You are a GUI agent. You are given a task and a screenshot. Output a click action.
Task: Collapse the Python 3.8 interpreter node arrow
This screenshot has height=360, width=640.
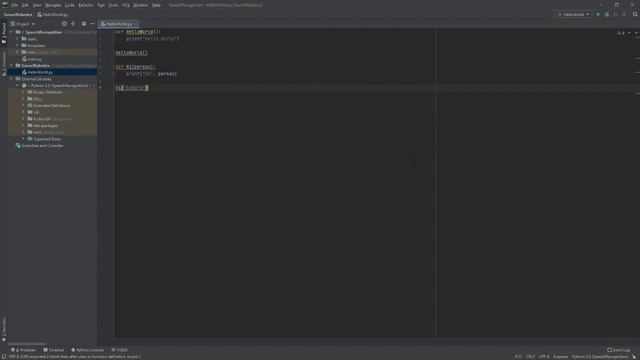coord(18,86)
